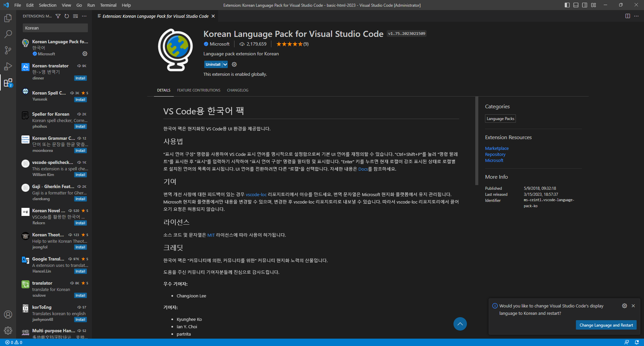Install the korToEng extension

[80, 320]
